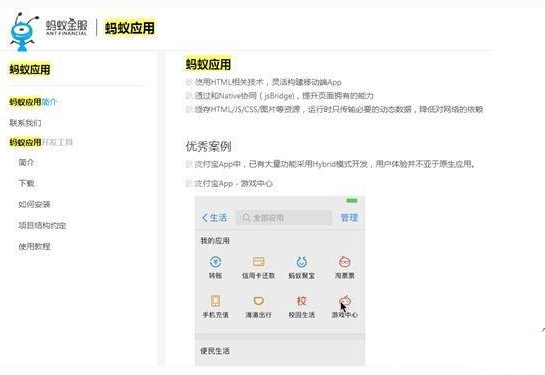Click the 我的应用 section label
The width and height of the screenshot is (545, 375).
click(215, 241)
